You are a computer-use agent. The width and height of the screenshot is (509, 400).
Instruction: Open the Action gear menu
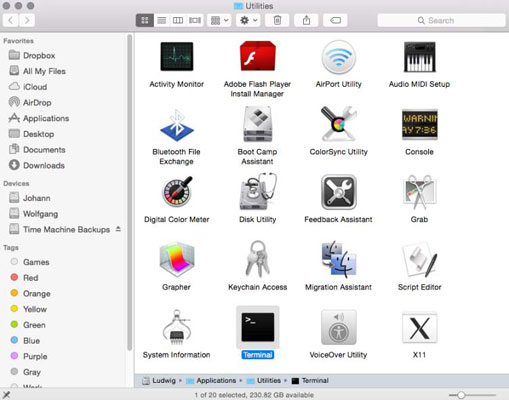pyautogui.click(x=248, y=20)
